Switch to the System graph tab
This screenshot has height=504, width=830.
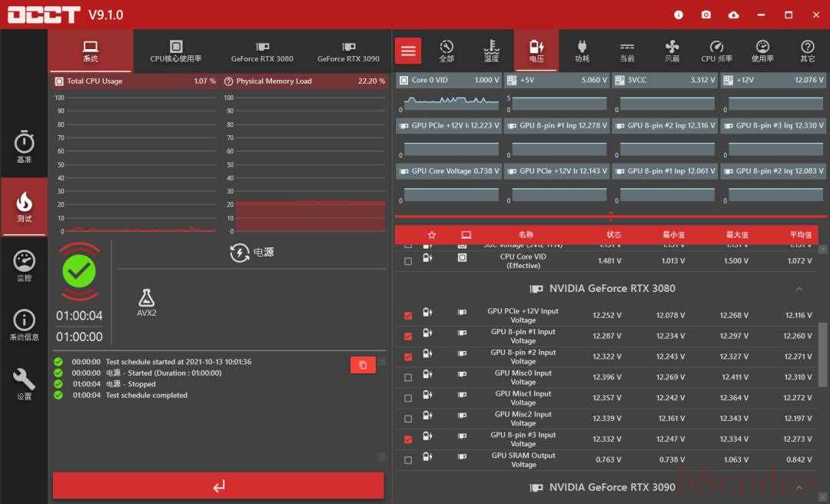click(x=91, y=51)
